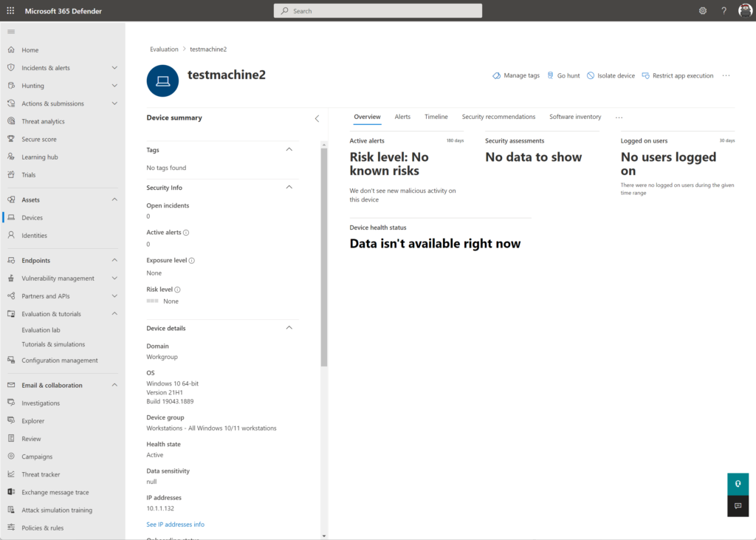Open the settings gear icon
This screenshot has width=756, height=540.
point(703,10)
